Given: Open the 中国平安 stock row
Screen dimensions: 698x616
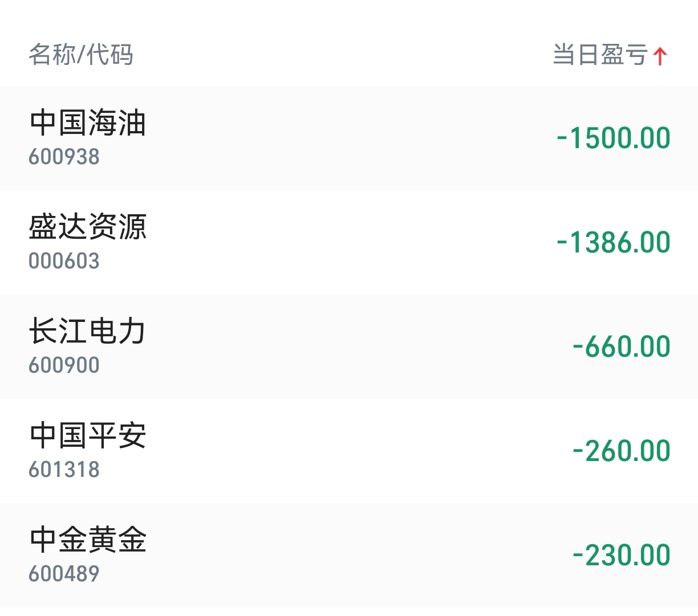Looking at the screenshot, I should coord(349,451).
